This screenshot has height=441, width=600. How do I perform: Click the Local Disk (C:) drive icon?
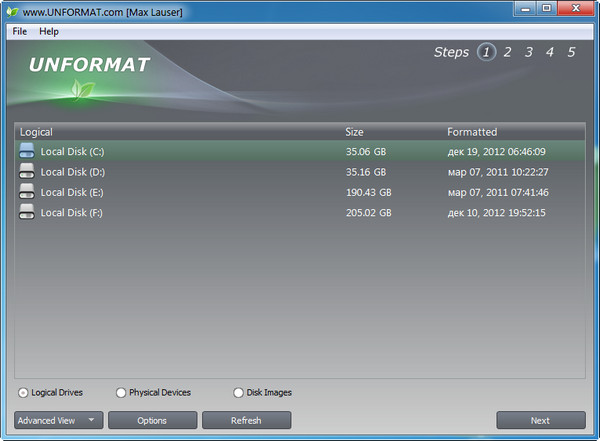click(x=27, y=152)
